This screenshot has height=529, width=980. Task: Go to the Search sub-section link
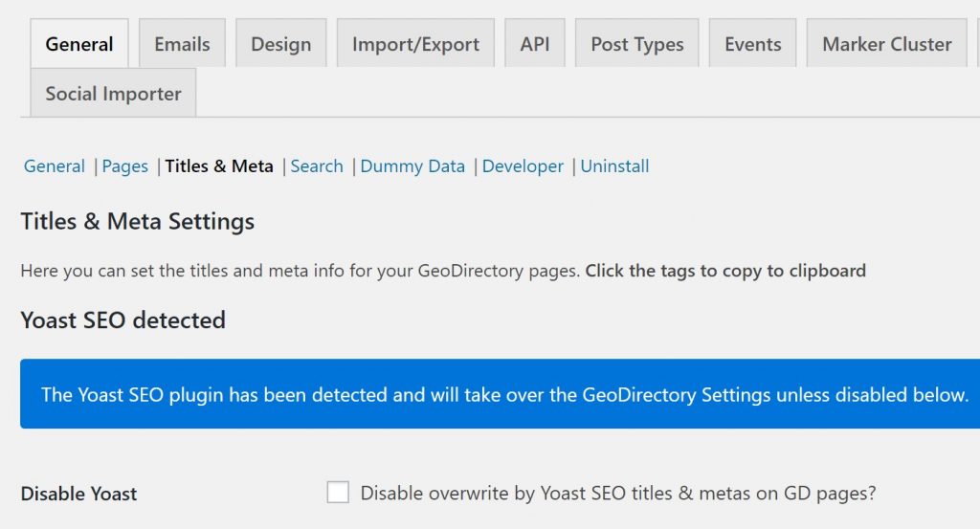click(317, 166)
